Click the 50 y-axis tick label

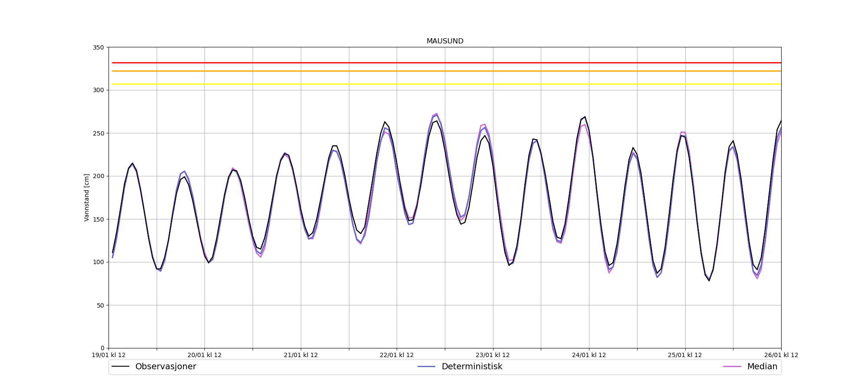(x=100, y=305)
